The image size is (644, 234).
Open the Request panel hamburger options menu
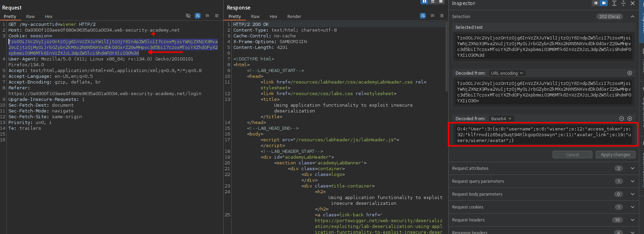[217, 16]
